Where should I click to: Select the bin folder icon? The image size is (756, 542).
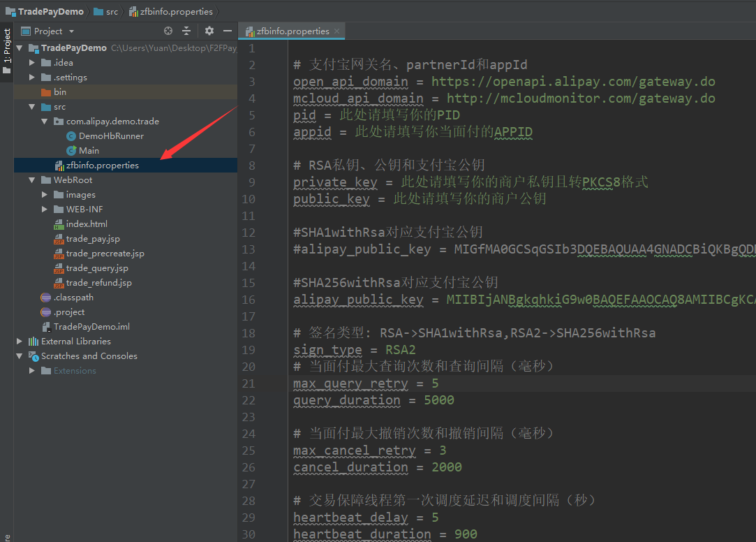[x=46, y=91]
